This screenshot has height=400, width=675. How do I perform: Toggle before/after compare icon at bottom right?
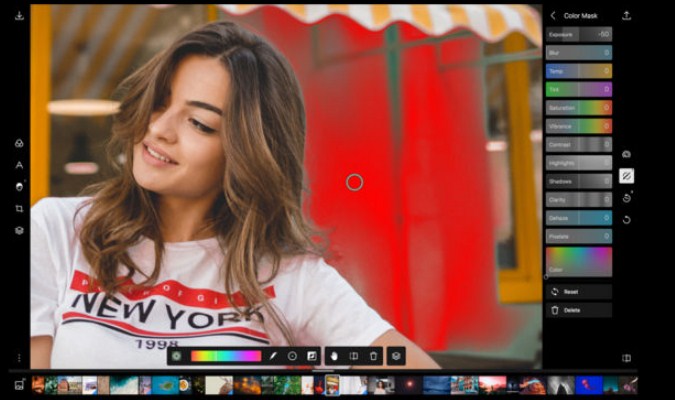(x=626, y=358)
